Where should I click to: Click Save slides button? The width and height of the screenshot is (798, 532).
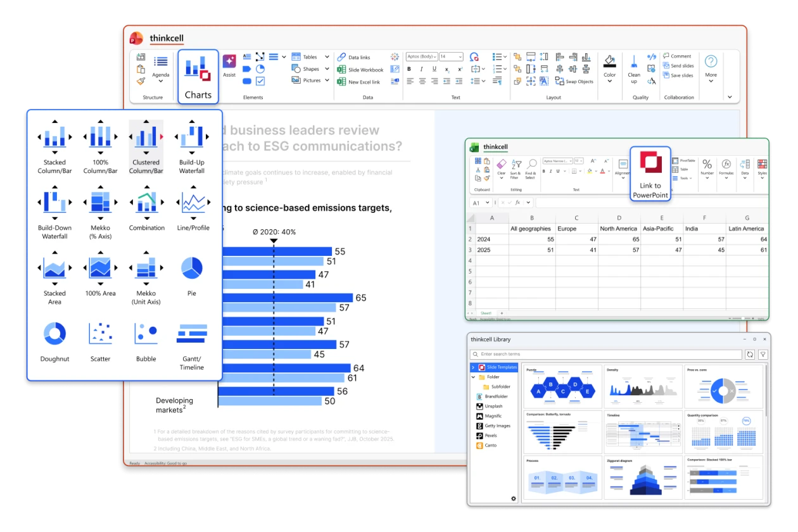tap(678, 75)
